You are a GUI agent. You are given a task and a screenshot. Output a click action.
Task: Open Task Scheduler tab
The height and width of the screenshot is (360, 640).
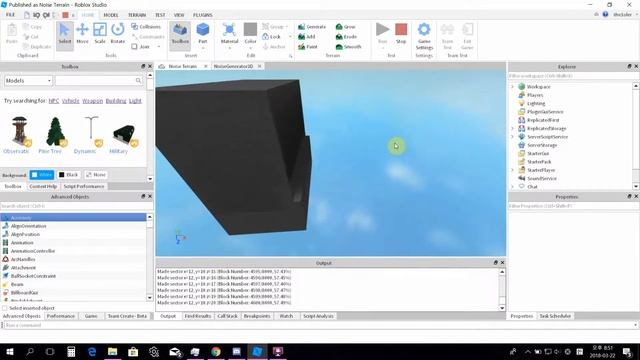click(x=555, y=316)
